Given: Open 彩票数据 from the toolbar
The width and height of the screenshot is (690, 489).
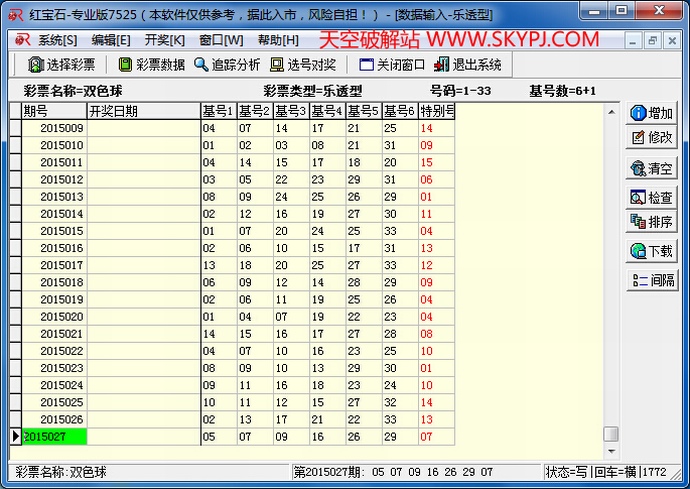Looking at the screenshot, I should pos(152,65).
